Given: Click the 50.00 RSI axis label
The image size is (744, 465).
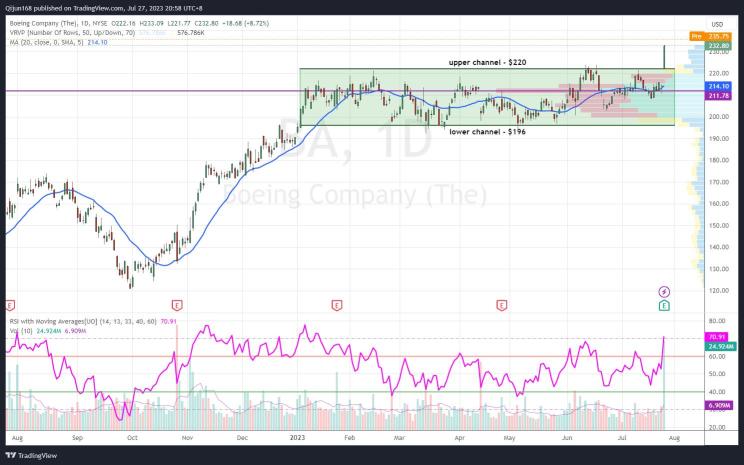Looking at the screenshot, I should (x=717, y=374).
